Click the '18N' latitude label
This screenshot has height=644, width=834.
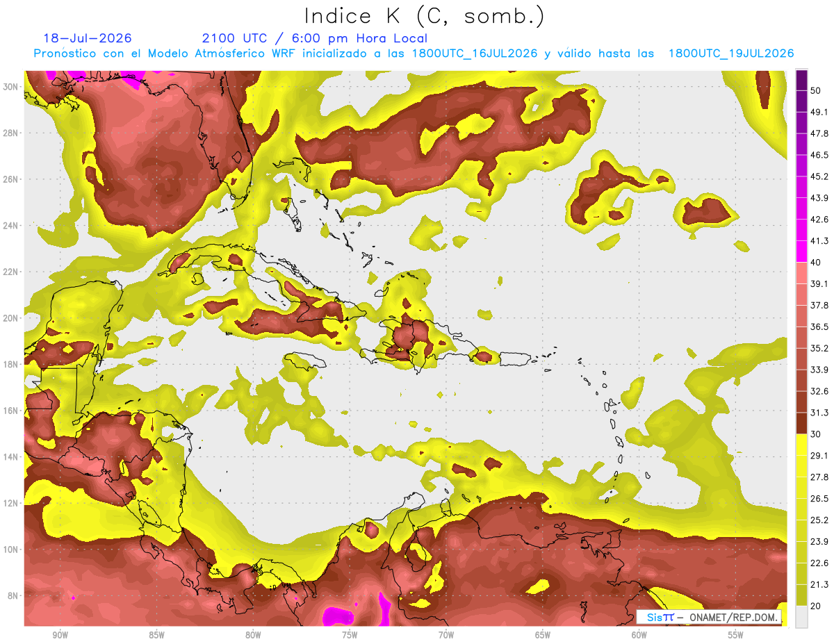click(x=11, y=364)
